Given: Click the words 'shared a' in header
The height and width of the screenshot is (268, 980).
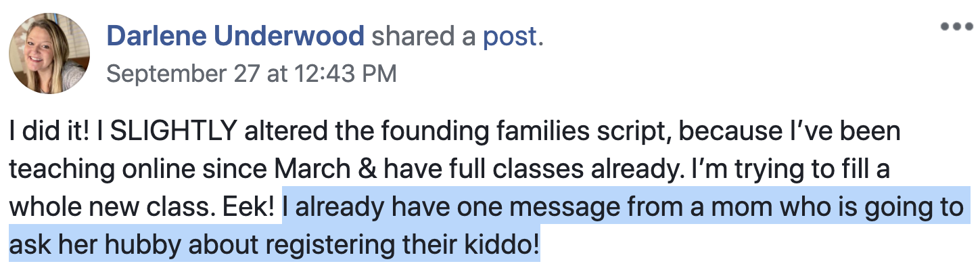Looking at the screenshot, I should (x=423, y=37).
